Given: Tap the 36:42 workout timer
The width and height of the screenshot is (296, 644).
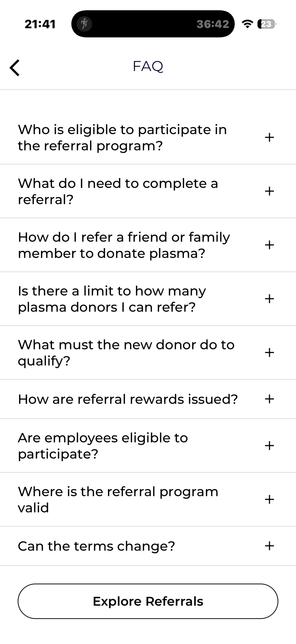Looking at the screenshot, I should 213,24.
